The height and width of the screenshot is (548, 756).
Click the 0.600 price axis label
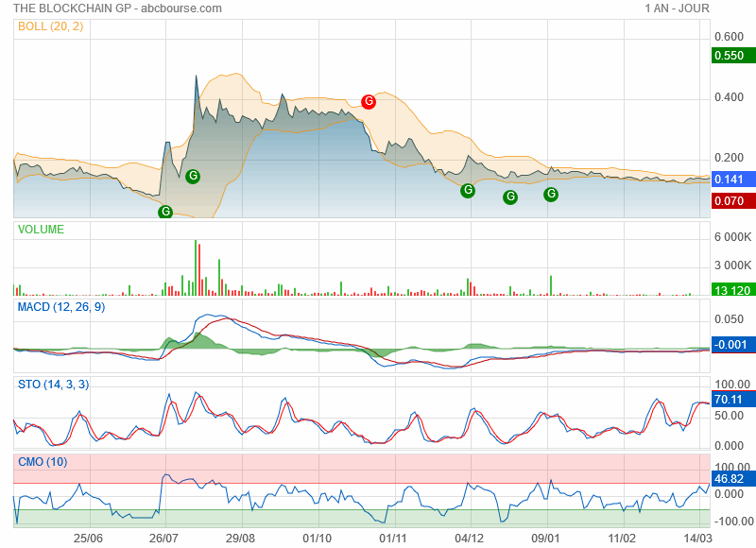coord(729,37)
